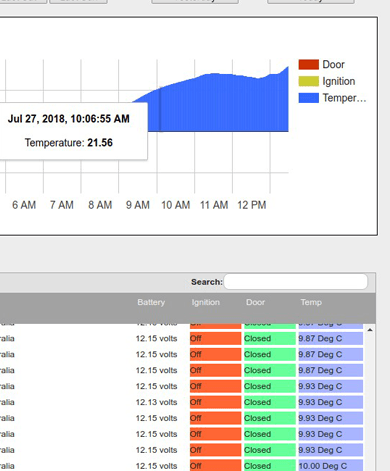
Task: Focus the Search input field
Action: click(x=296, y=282)
